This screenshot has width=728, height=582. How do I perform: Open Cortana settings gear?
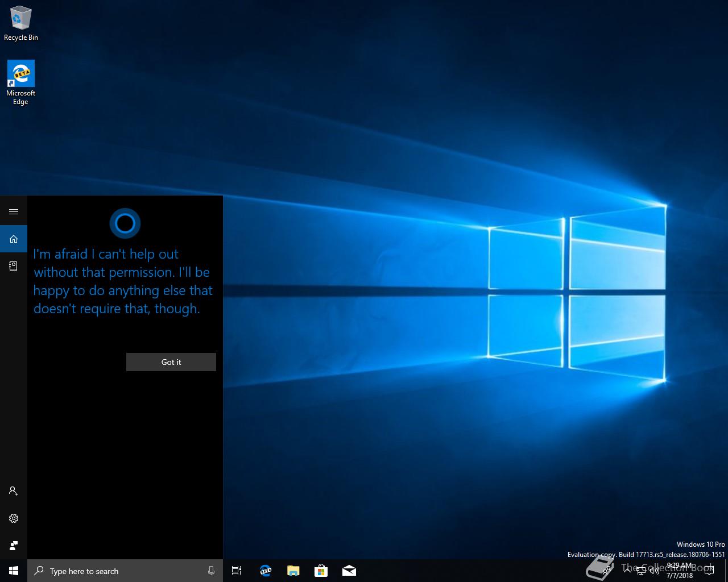pos(14,518)
